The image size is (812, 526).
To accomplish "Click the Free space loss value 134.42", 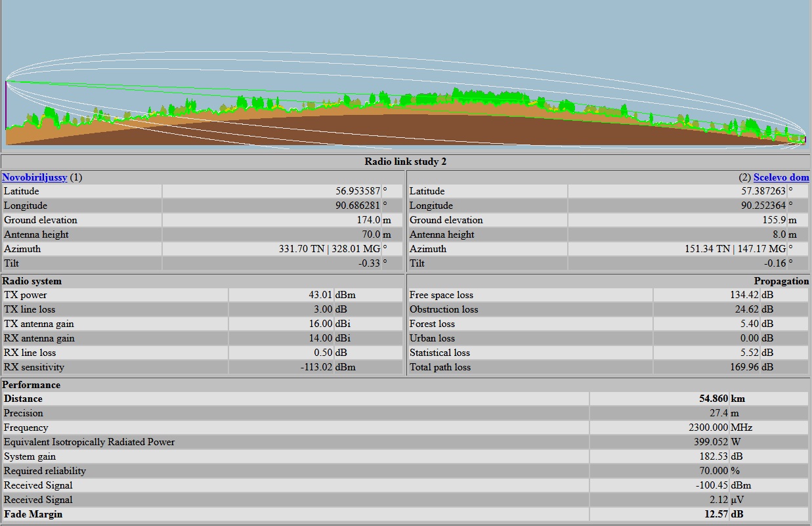I will tap(744, 295).
